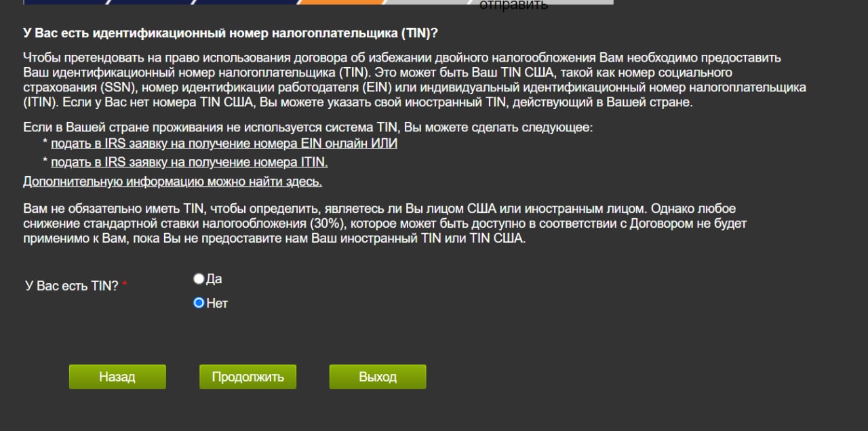Select the "Да" radio button
Viewport: 868px width, 431px height.
(x=199, y=279)
